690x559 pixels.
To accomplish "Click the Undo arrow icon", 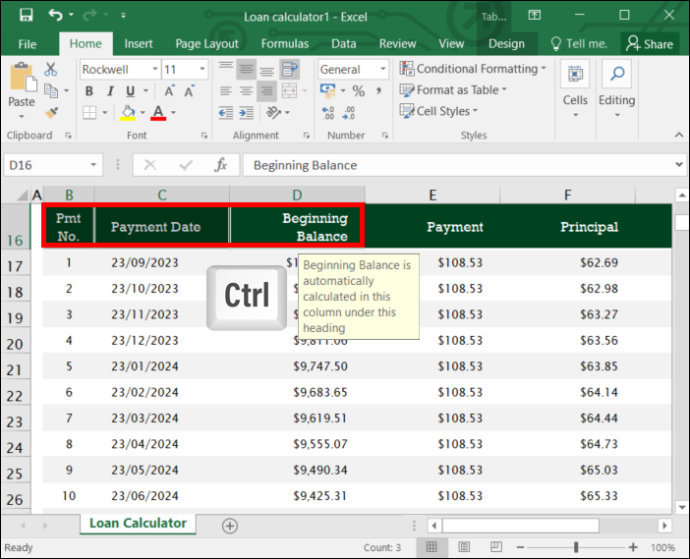I will click(x=55, y=15).
